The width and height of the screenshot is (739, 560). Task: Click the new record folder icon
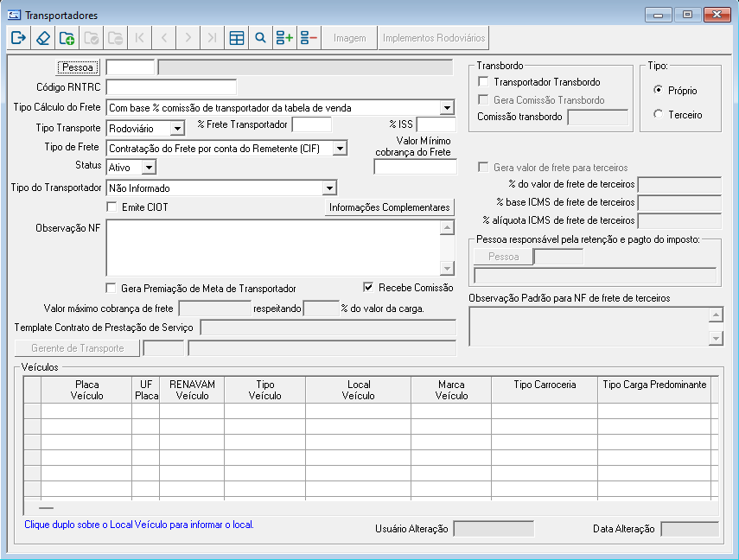click(x=67, y=37)
